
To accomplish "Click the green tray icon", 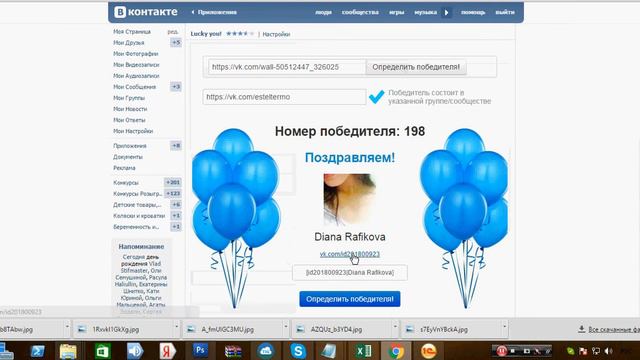I will pyautogui.click(x=571, y=351).
